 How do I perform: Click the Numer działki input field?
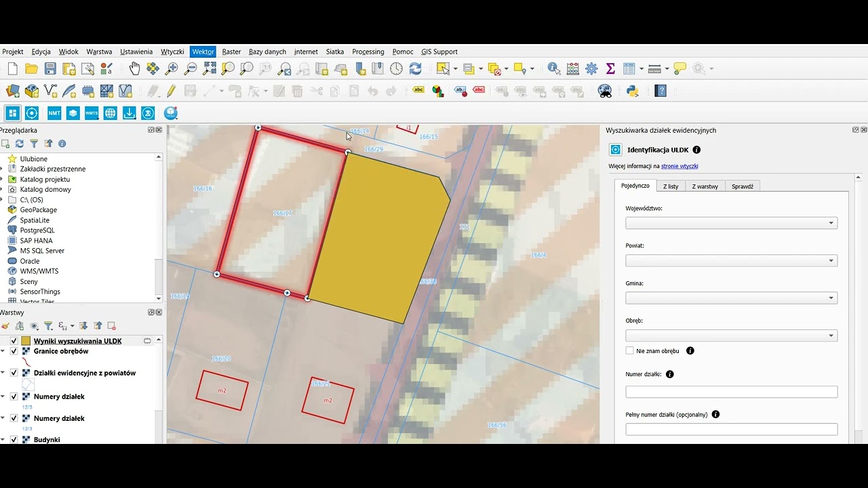[731, 392]
